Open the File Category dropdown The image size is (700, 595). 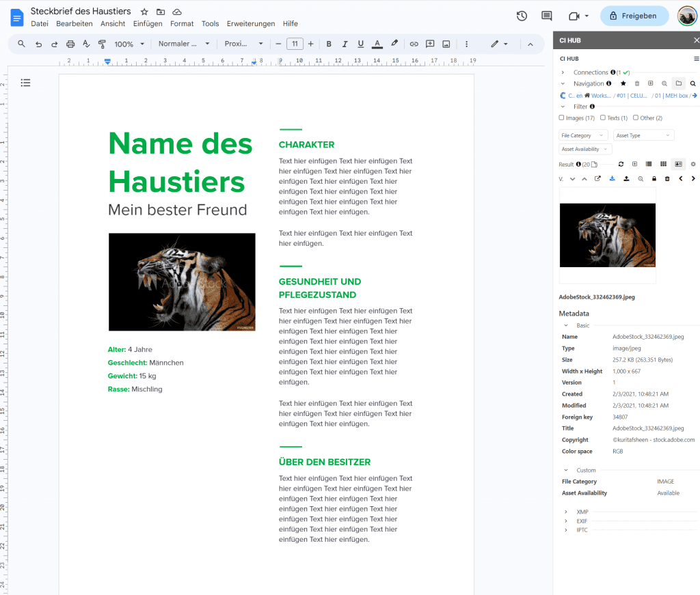coord(583,135)
